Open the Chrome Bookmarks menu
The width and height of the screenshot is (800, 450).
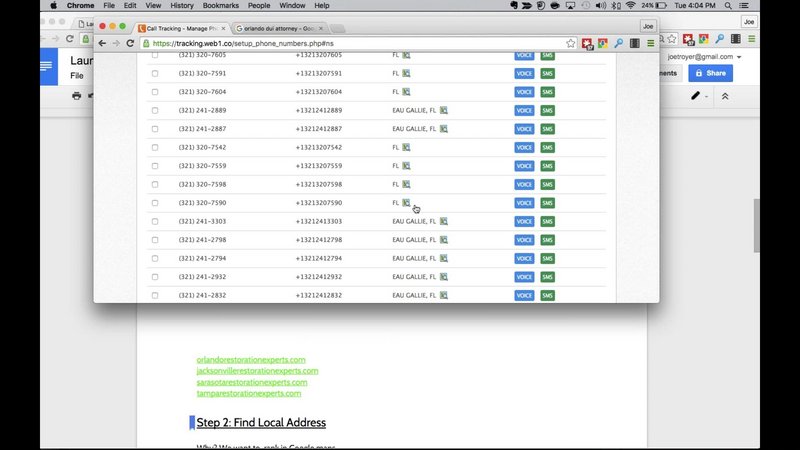(x=220, y=6)
